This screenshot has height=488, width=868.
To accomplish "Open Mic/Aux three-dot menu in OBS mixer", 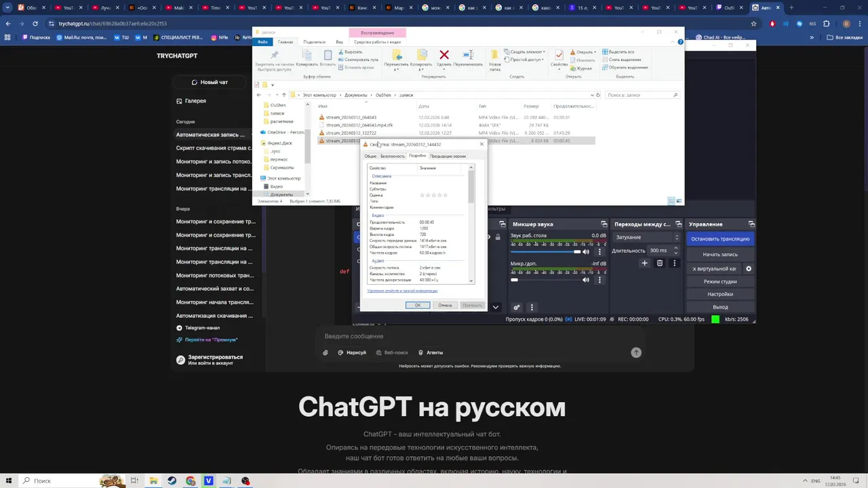I will tap(599, 279).
